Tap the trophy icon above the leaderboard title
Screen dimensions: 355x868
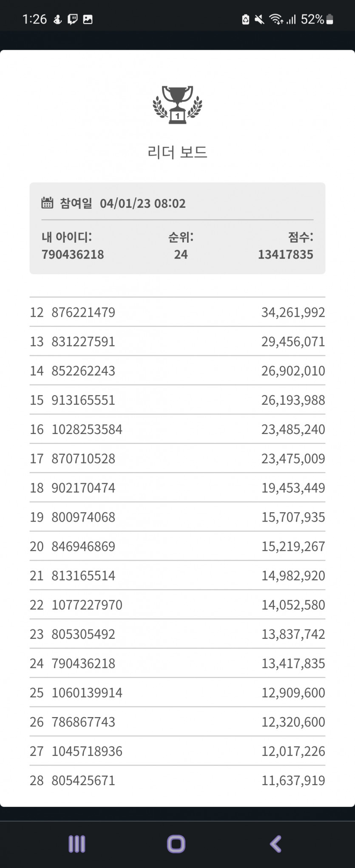point(177,105)
